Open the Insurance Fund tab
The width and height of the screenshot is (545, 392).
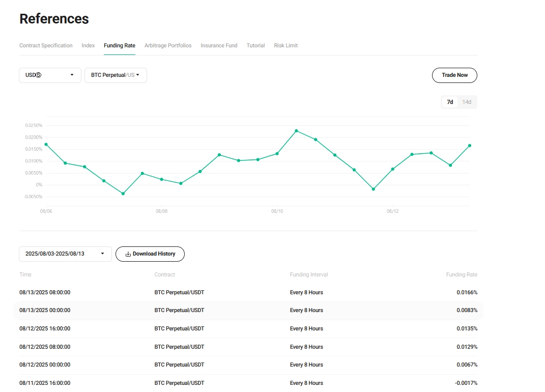[219, 46]
